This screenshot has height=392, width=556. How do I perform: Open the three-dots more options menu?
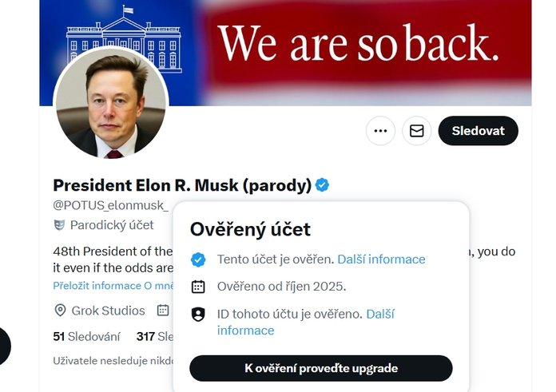380,131
